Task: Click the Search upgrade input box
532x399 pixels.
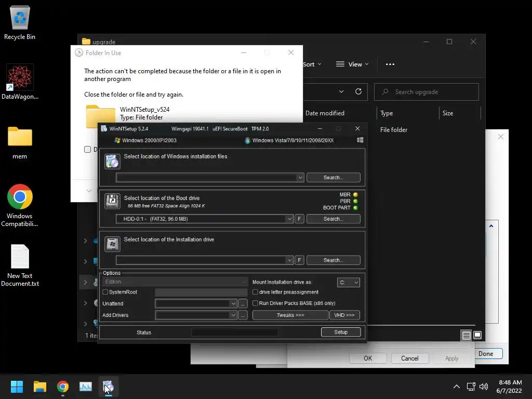Action: click(x=426, y=92)
